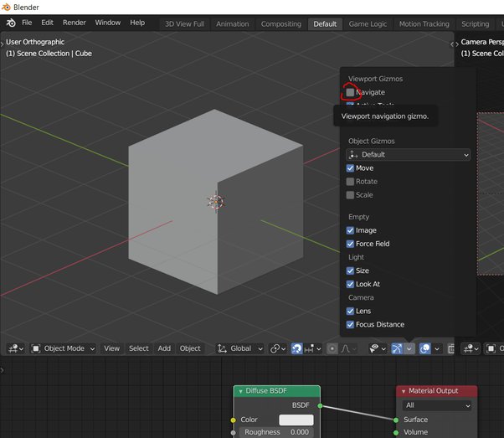Click the Blender logo icon in the menu bar
Image resolution: width=504 pixels, height=438 pixels.
(11, 23)
